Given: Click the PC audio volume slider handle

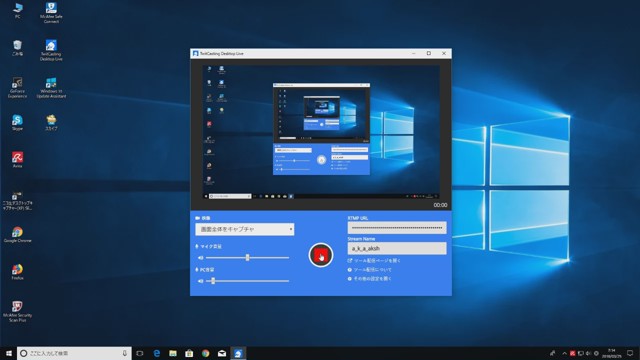Looking at the screenshot, I should (213, 281).
